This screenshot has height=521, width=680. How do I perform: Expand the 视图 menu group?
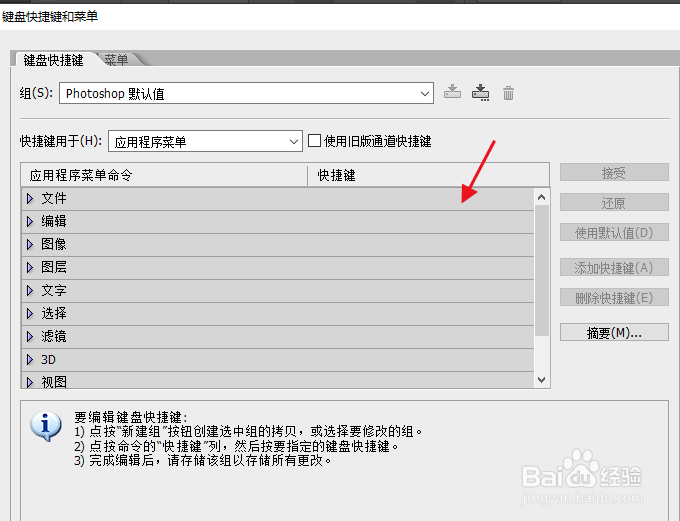coord(30,382)
